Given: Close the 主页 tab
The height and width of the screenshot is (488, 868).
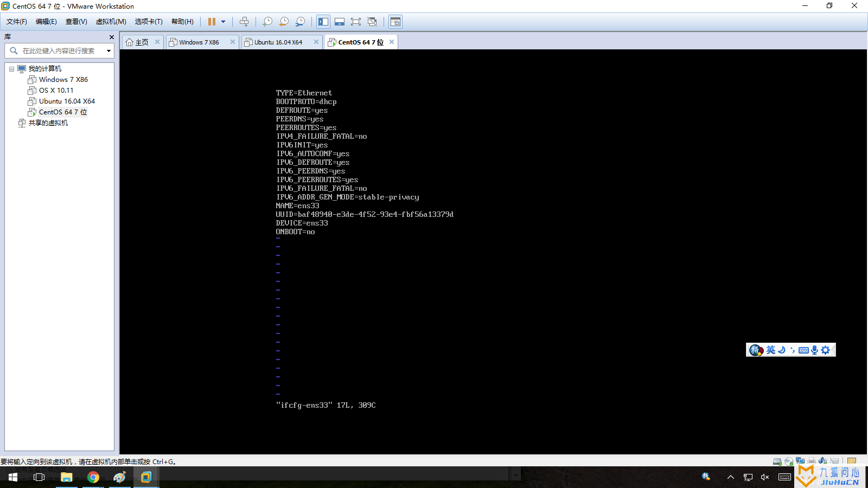Looking at the screenshot, I should 157,42.
